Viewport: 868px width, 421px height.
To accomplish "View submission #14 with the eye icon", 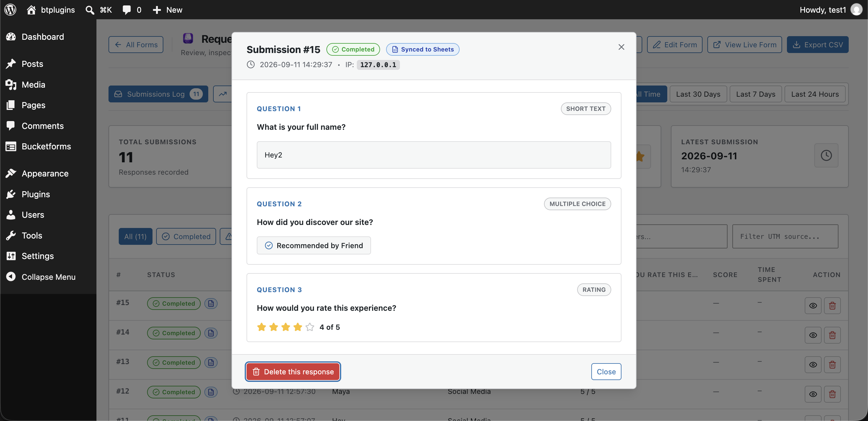I will pos(813,335).
